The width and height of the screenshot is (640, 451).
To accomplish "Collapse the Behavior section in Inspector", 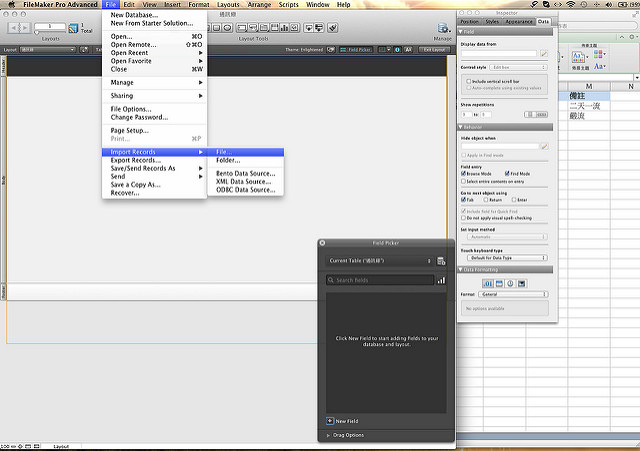I will (x=461, y=127).
